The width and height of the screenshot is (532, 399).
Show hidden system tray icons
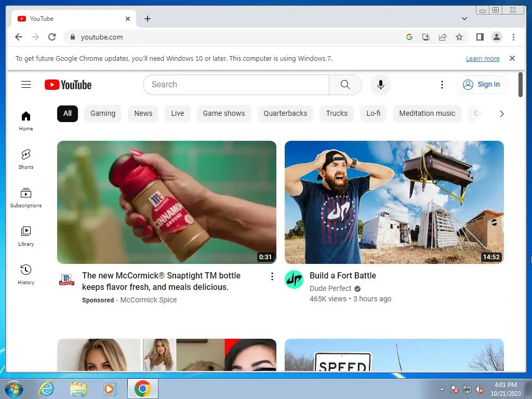pos(442,389)
